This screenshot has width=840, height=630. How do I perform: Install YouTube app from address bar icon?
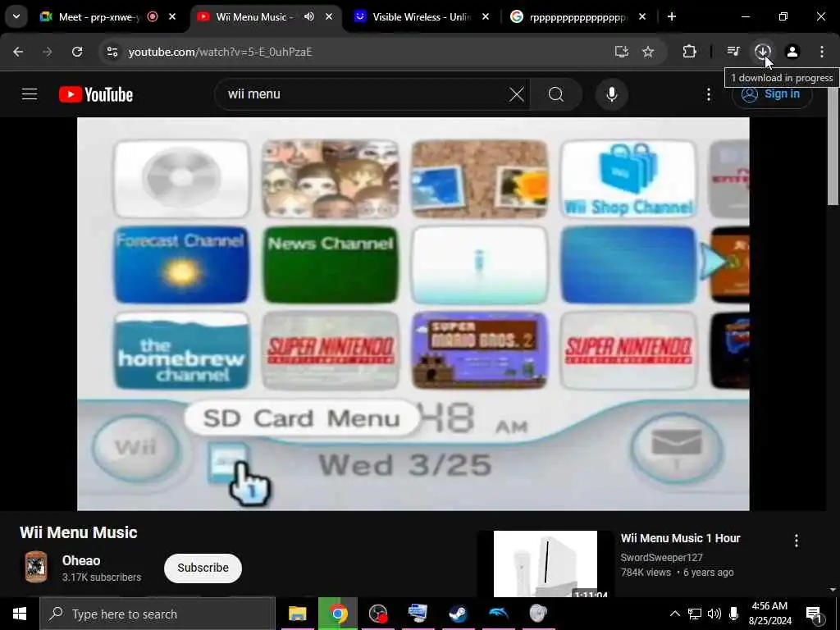click(x=622, y=52)
